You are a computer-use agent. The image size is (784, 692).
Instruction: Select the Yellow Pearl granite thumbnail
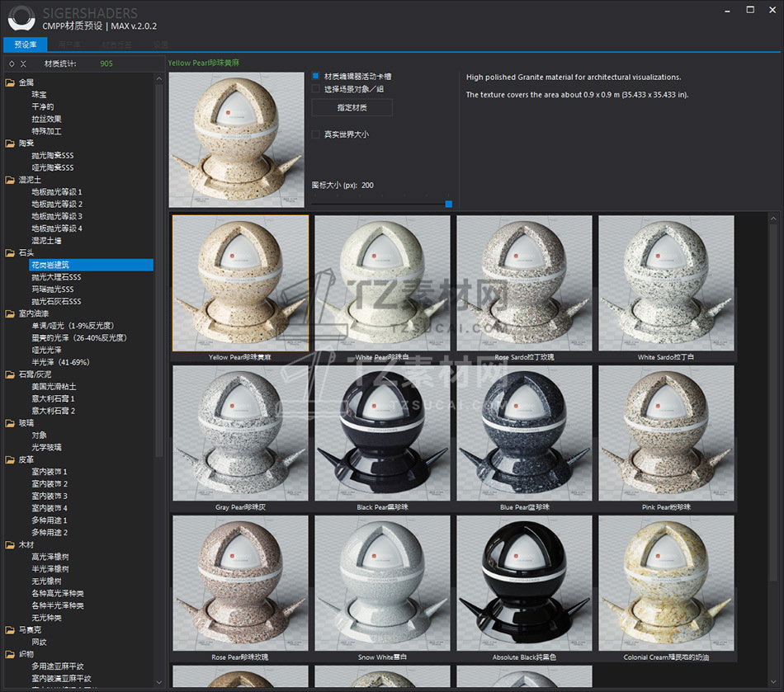[240, 283]
